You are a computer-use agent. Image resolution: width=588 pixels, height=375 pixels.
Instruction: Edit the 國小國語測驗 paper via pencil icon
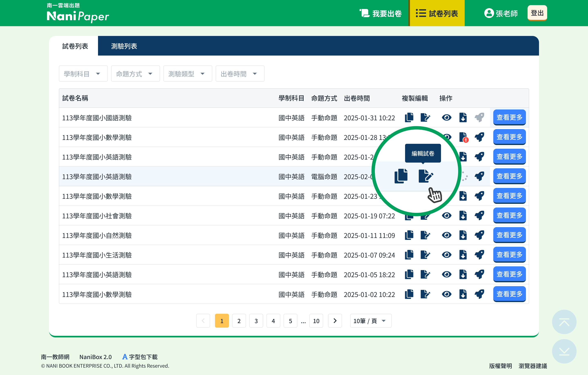pos(425,117)
